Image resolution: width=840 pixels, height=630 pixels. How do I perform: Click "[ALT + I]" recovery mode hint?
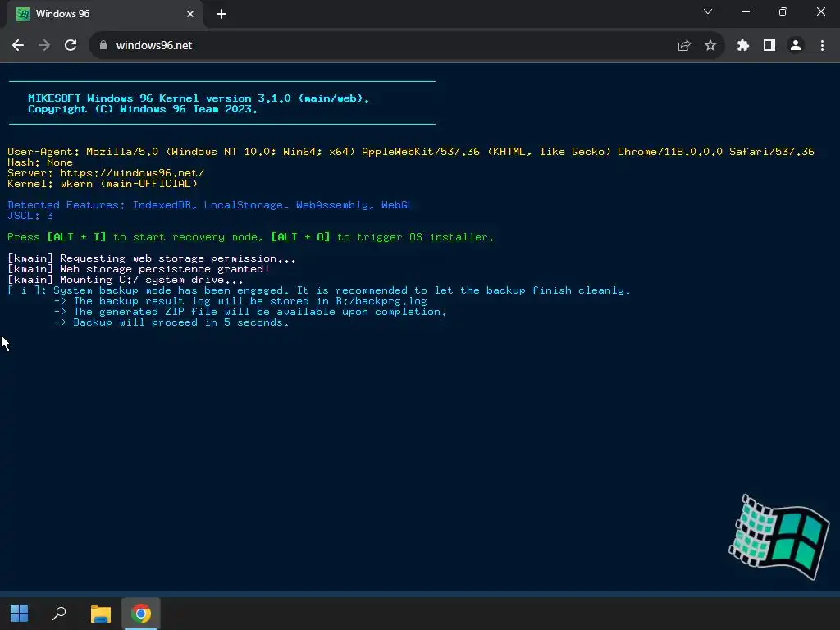pyautogui.click(x=76, y=237)
